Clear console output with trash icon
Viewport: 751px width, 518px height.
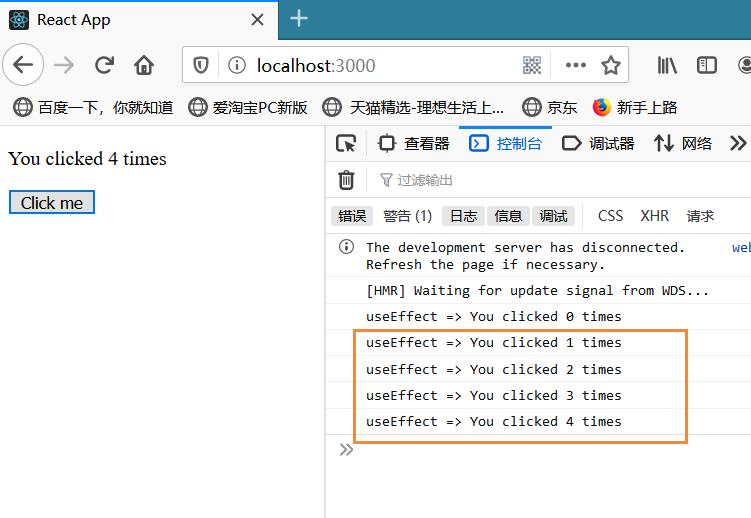[x=346, y=180]
